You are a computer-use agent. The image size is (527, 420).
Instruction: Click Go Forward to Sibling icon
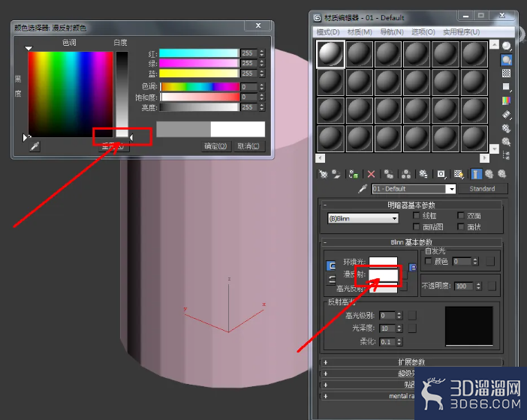pyautogui.click(x=501, y=174)
